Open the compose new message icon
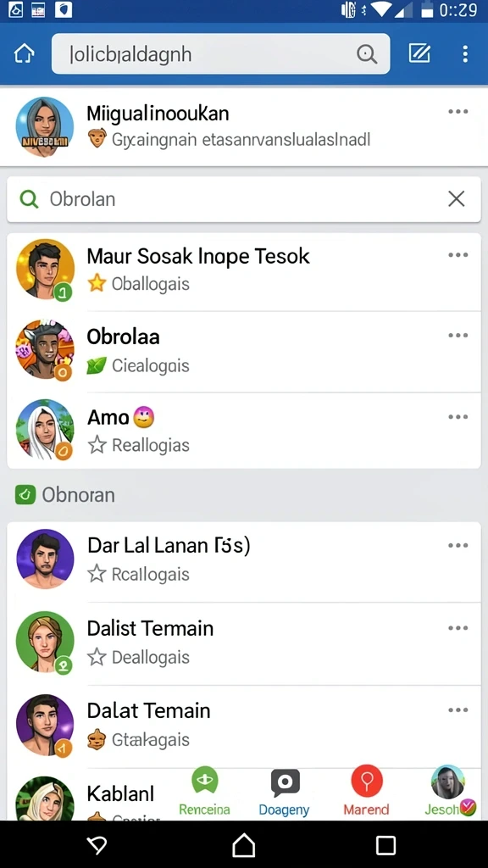488x868 pixels. tap(419, 53)
